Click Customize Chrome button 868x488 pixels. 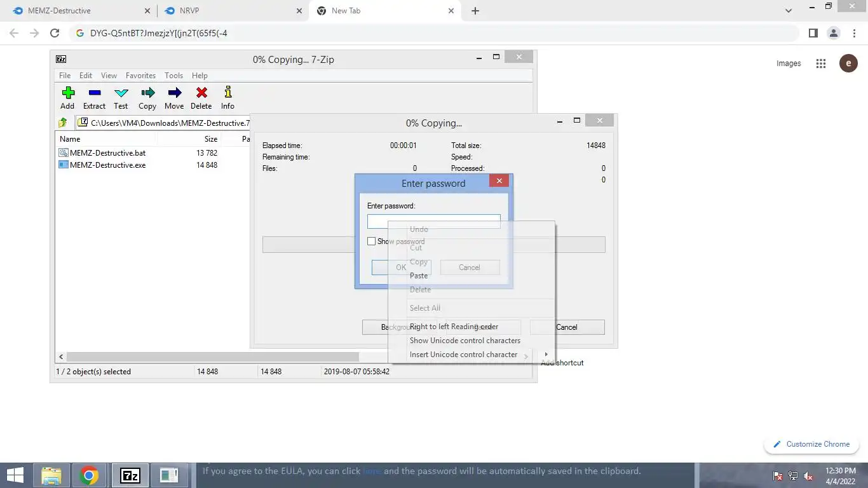pos(811,444)
